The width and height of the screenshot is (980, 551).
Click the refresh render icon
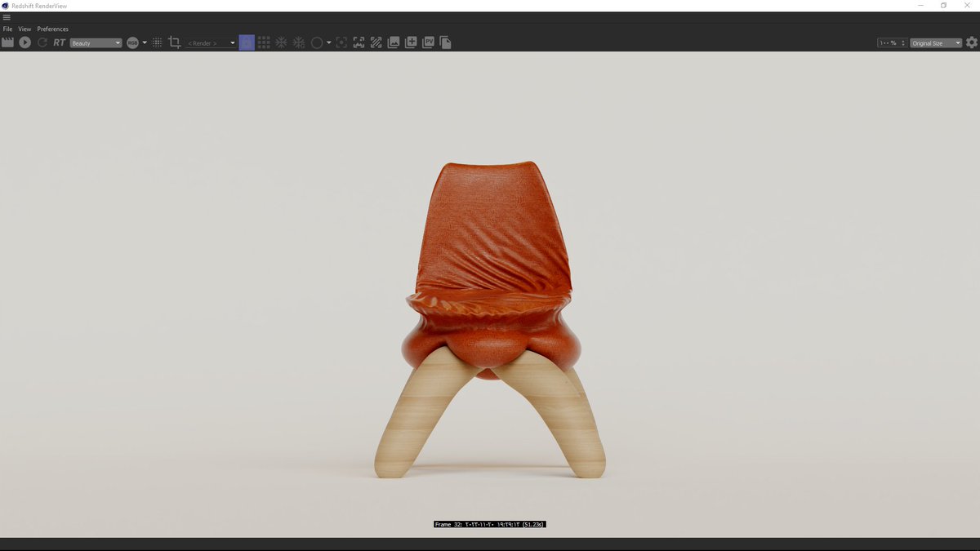point(42,42)
